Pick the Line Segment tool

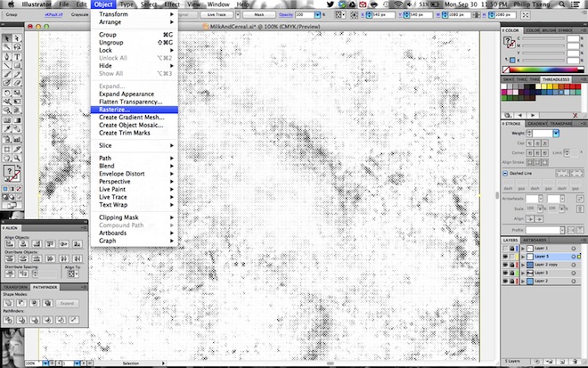click(x=7, y=66)
